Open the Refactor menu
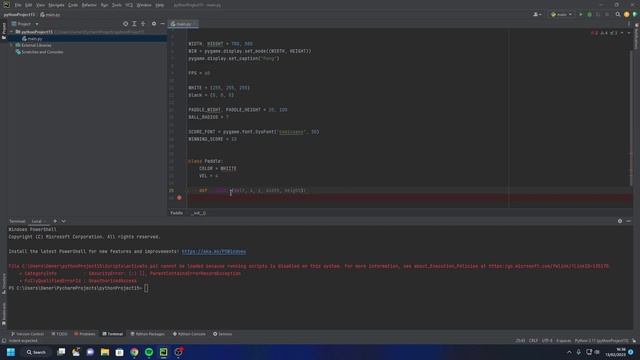 (89, 5)
